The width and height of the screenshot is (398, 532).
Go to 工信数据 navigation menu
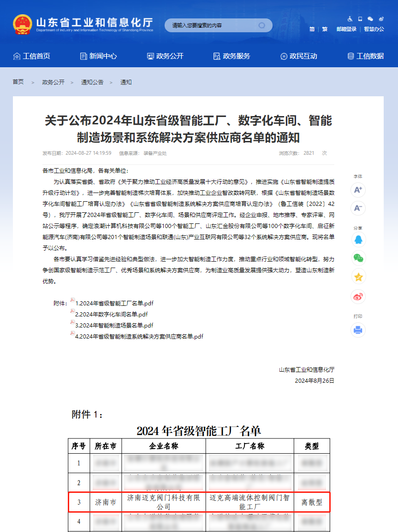point(365,56)
